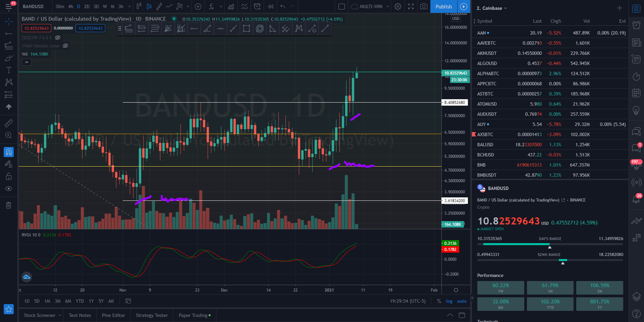Open the Strategy Tester tab
Viewport: 644px width, 322px height.
pyautogui.click(x=152, y=315)
